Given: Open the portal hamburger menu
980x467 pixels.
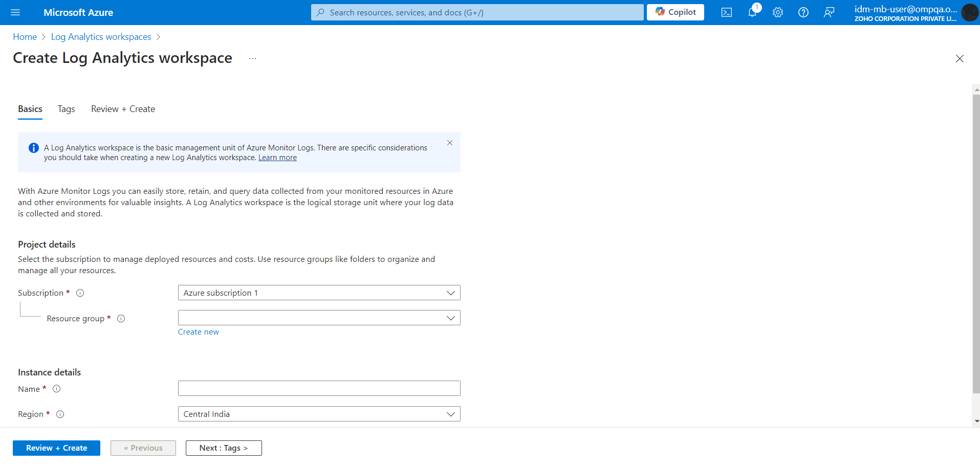Looking at the screenshot, I should coord(15,12).
